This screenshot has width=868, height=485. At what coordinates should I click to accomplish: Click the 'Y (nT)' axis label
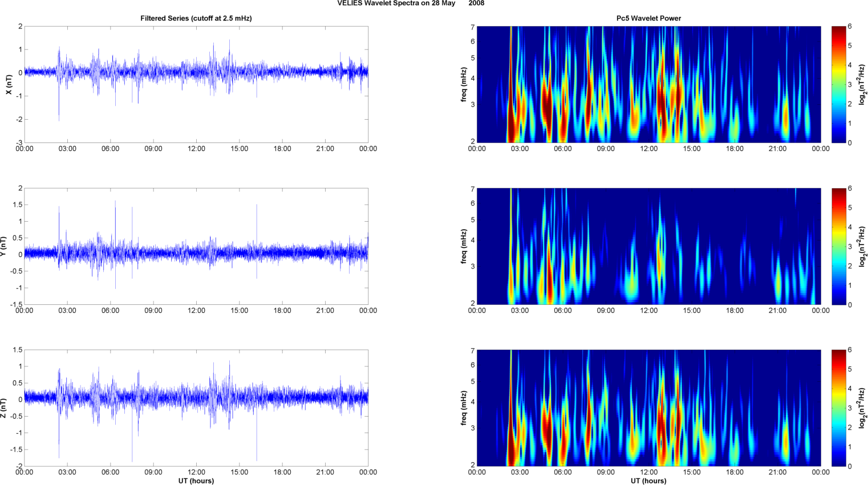pyautogui.click(x=3, y=246)
